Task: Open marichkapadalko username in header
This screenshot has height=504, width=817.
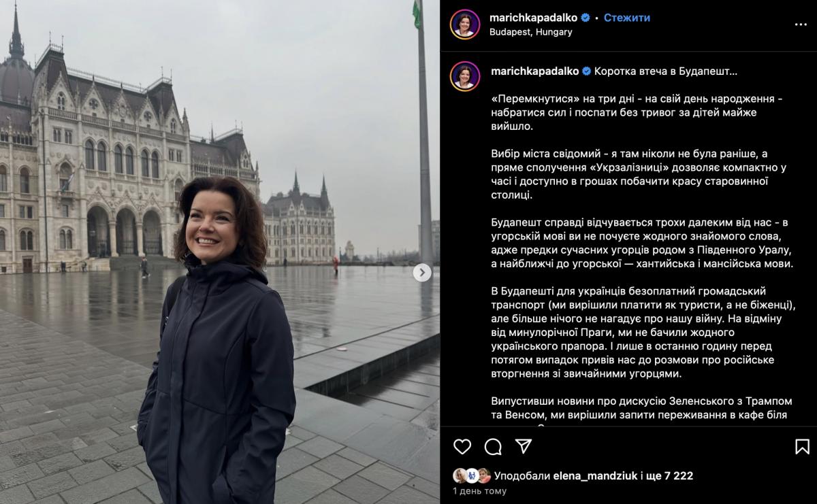Action: [534, 18]
